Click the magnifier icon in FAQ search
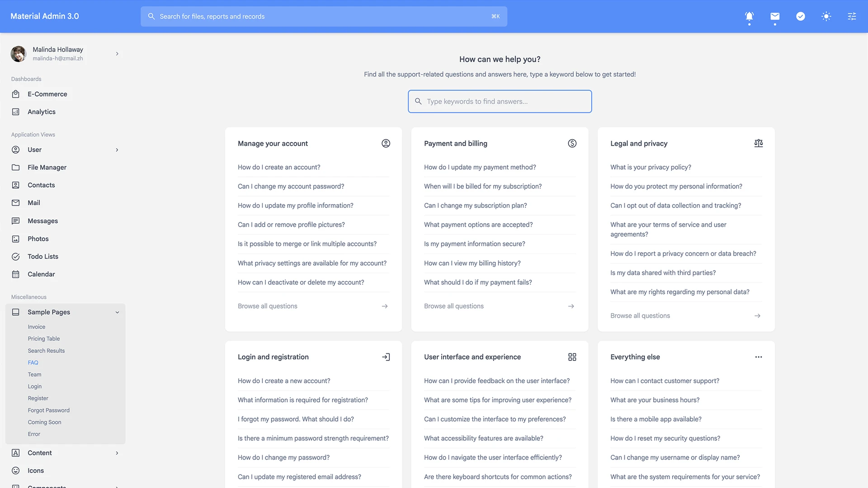The height and width of the screenshot is (488, 868). [x=418, y=101]
